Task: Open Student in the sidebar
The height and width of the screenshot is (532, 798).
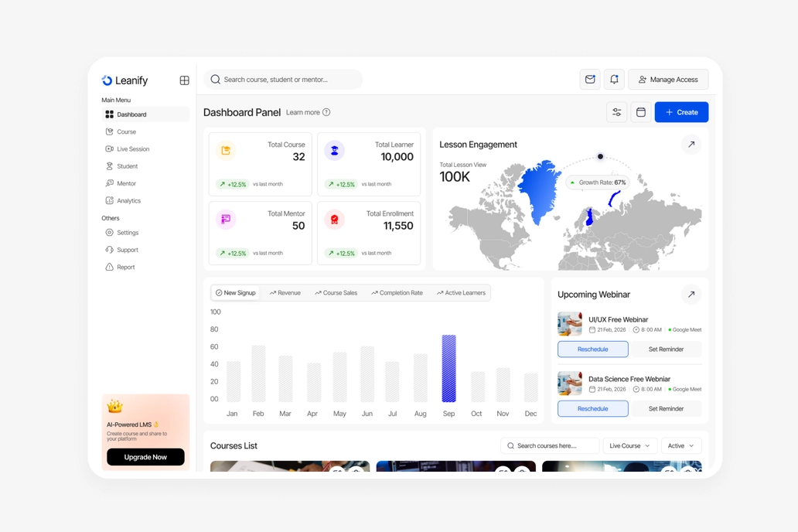Action: click(145, 166)
